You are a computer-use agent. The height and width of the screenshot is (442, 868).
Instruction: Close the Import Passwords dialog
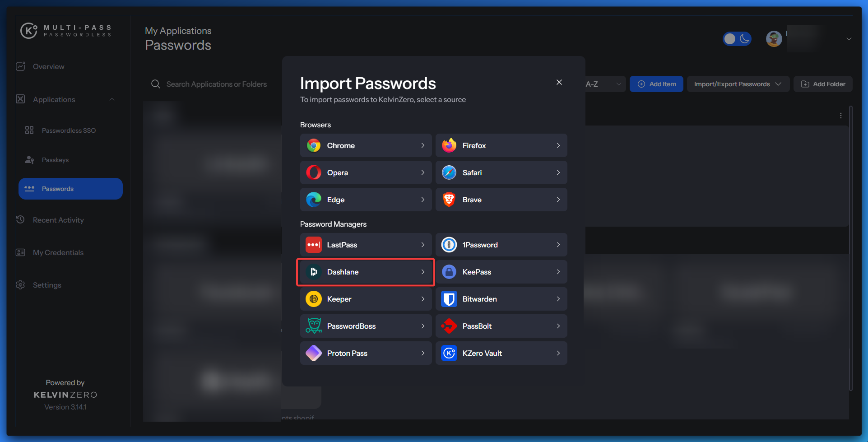tap(559, 82)
